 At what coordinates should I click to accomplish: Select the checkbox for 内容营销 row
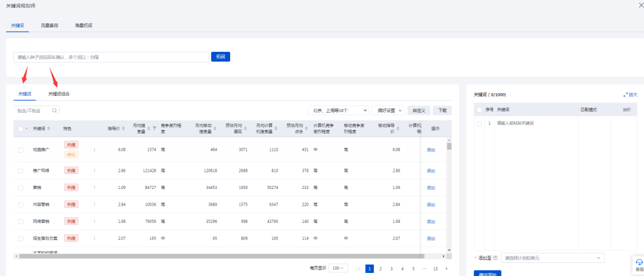[21, 204]
